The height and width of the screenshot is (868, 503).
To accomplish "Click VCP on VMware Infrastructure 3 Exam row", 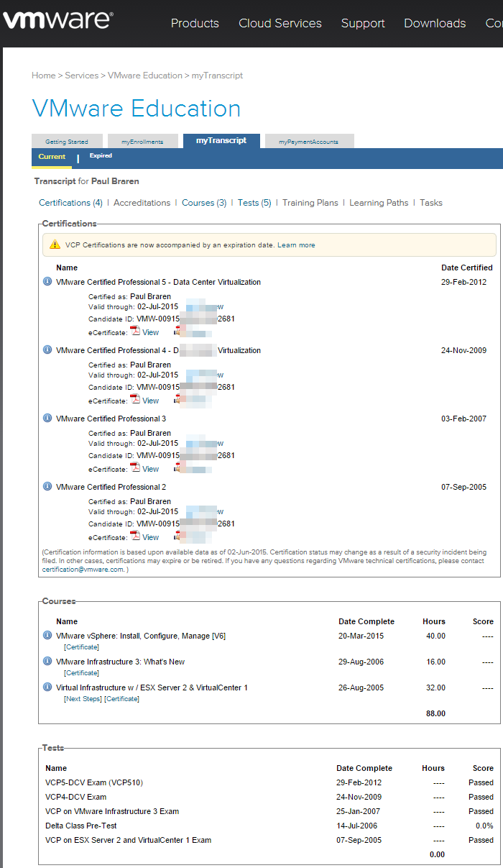I will (x=269, y=811).
